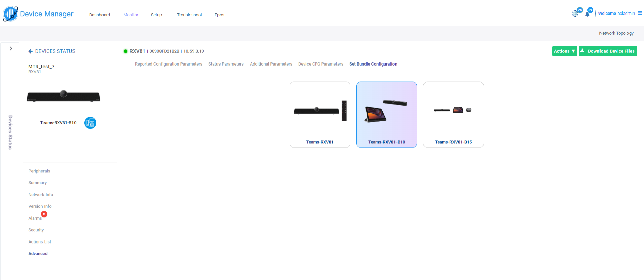Open the Network Topology link
Screen dimensions: 644x280
click(616, 33)
